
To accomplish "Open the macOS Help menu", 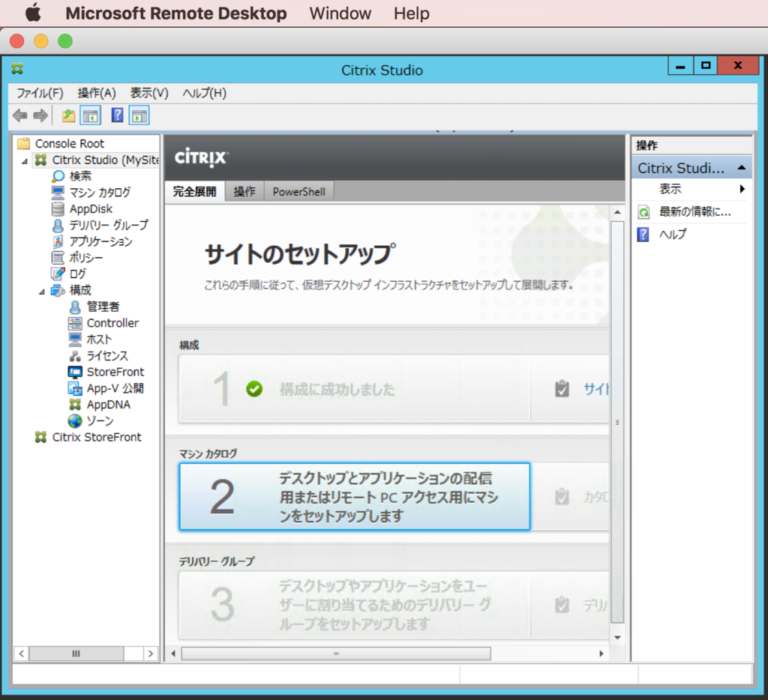I will (x=412, y=13).
